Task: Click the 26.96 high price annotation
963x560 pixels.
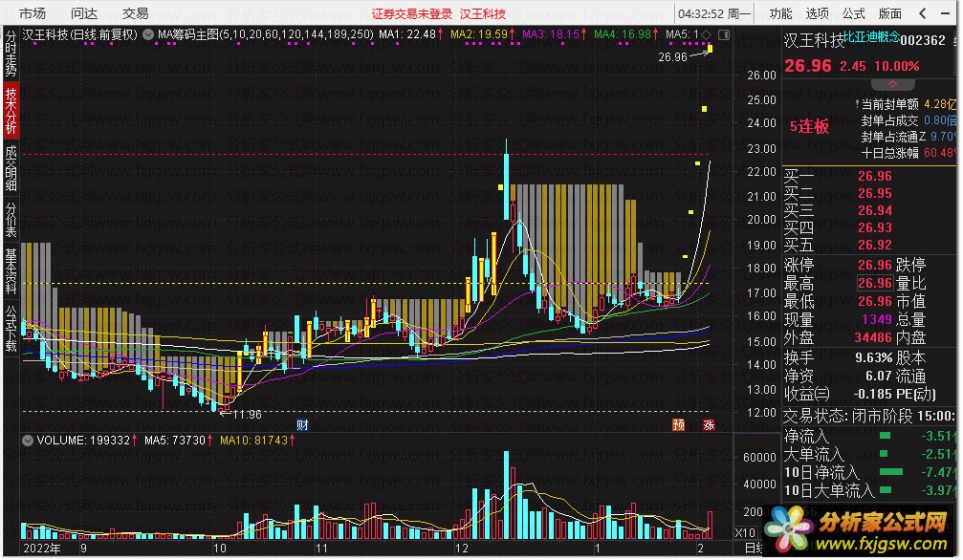Action: pos(672,57)
